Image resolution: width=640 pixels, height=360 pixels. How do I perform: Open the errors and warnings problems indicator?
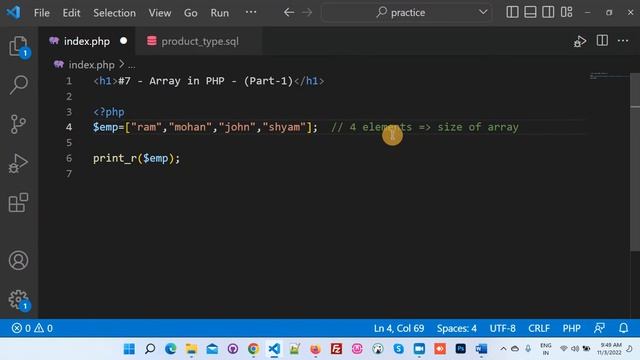tap(32, 328)
